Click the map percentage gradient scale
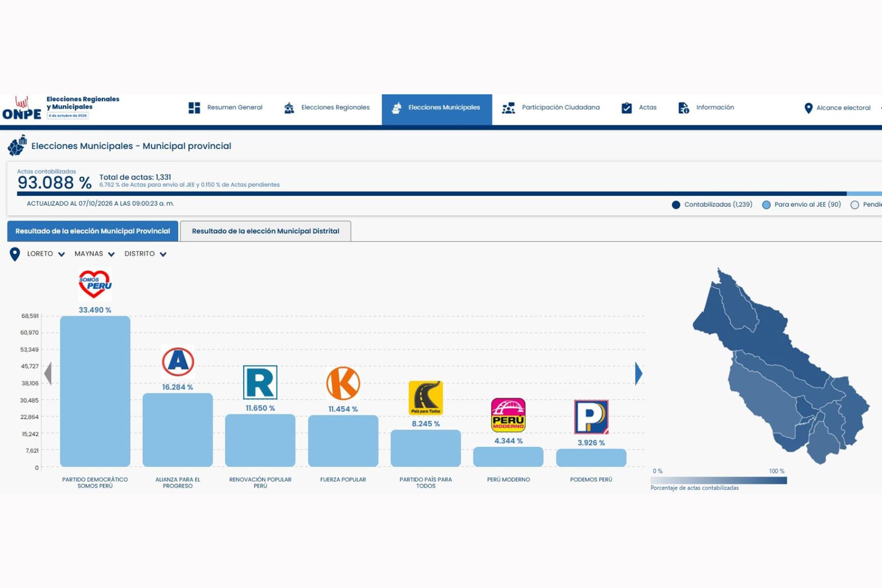Screen dimensions: 882x588 pos(719,481)
